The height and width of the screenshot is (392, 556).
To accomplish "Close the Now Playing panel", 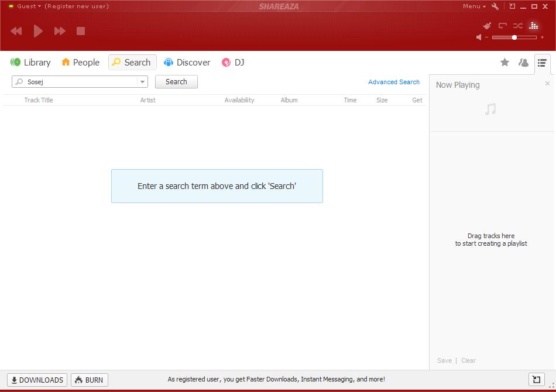I will [x=547, y=83].
